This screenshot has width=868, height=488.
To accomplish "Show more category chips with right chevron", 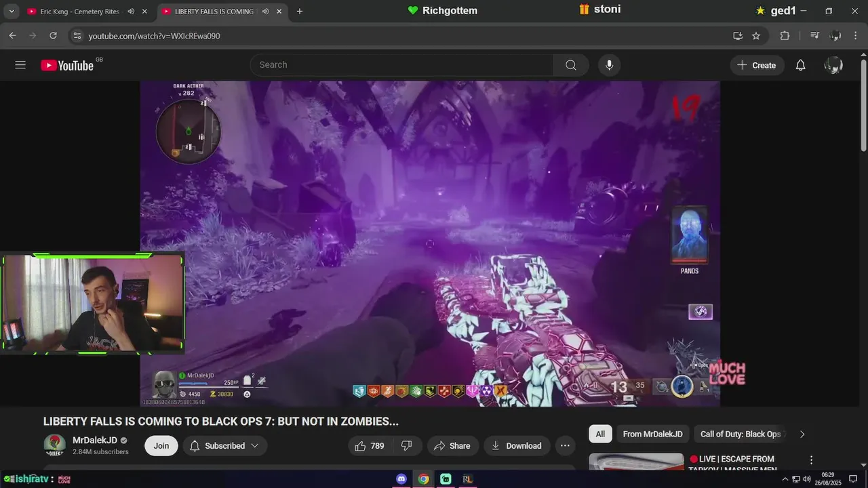I will point(802,434).
